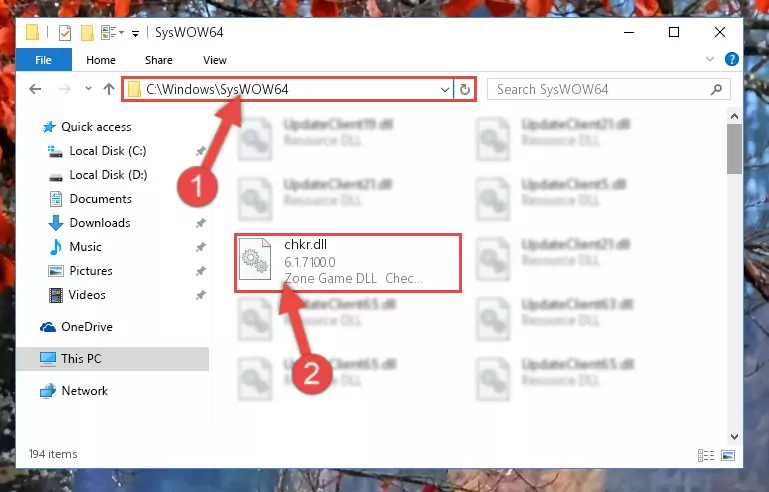Expand the address bar history dropdown
The width and height of the screenshot is (769, 492).
(444, 89)
